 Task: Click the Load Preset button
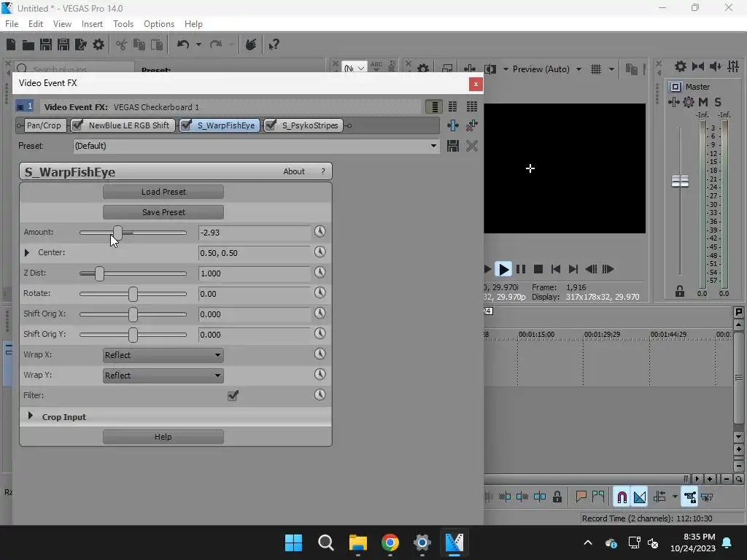pos(163,192)
